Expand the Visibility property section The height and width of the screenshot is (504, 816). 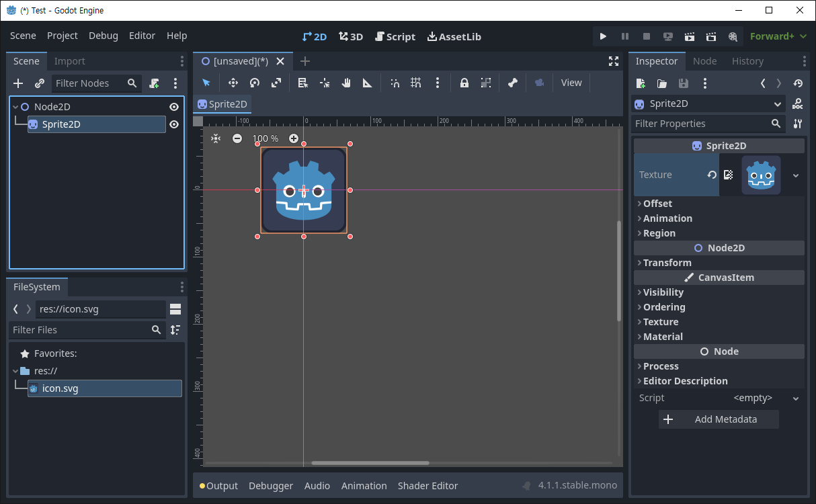(x=719, y=292)
